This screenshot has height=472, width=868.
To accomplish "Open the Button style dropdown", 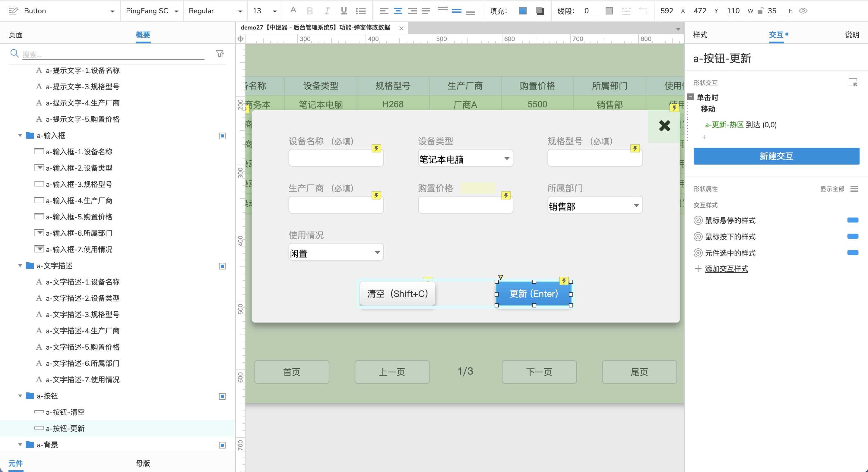I will [112, 11].
